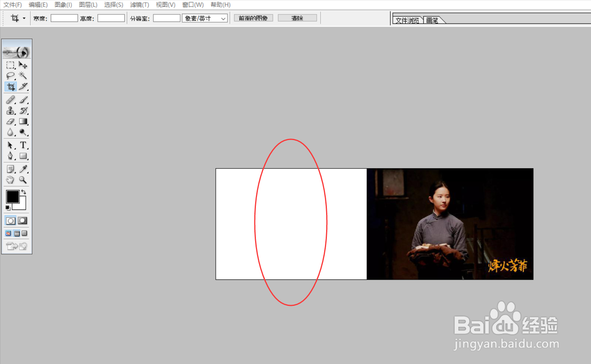Open the 象素/英寸 resolution unit dropdown
The image size is (591, 364).
205,18
